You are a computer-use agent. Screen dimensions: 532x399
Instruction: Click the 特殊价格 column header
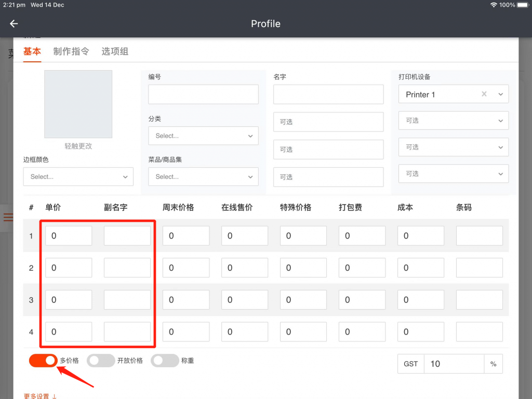pyautogui.click(x=296, y=207)
